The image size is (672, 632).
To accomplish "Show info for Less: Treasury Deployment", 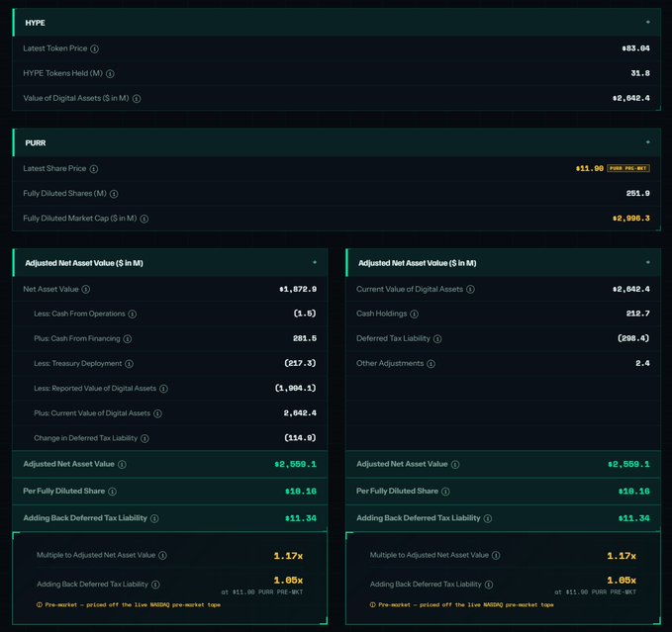I will coord(129,364).
